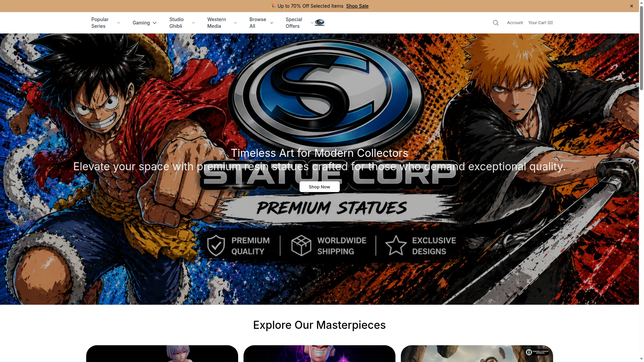Open the Browse All menu

click(258, 23)
